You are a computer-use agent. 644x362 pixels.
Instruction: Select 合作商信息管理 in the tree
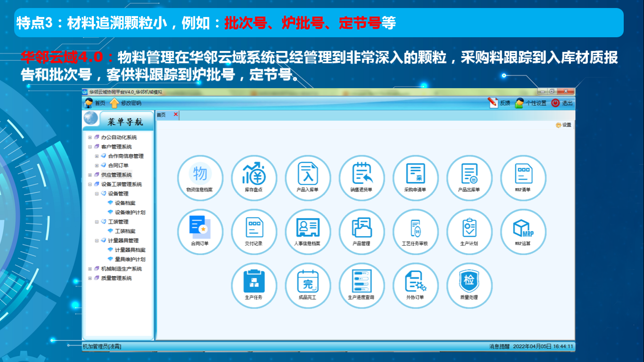pyautogui.click(x=126, y=156)
